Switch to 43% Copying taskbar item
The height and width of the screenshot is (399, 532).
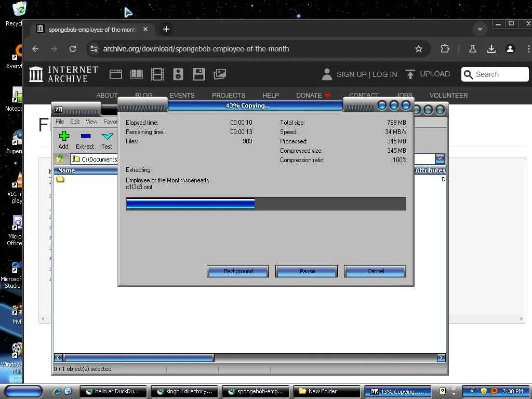point(397,392)
